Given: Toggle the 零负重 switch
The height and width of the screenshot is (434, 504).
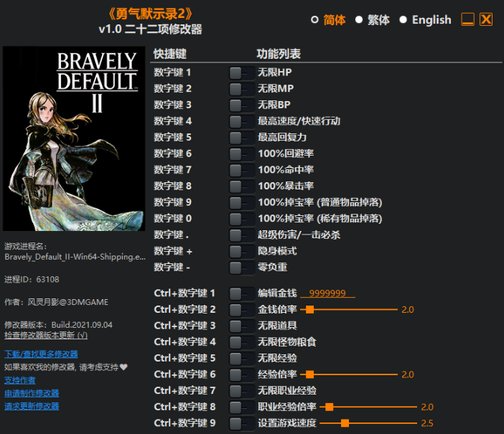Looking at the screenshot, I should click(242, 268).
